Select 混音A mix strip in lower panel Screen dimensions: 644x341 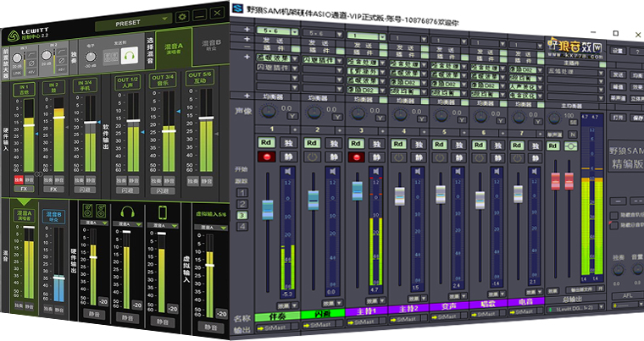[x=25, y=215]
